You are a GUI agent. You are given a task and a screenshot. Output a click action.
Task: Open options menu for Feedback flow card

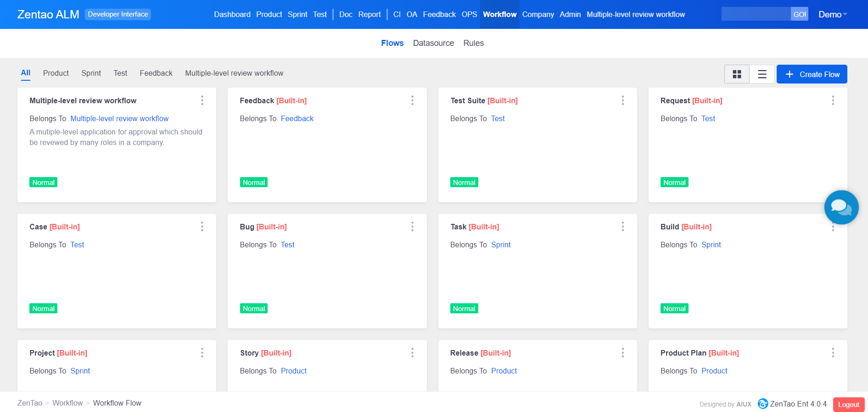pos(412,100)
